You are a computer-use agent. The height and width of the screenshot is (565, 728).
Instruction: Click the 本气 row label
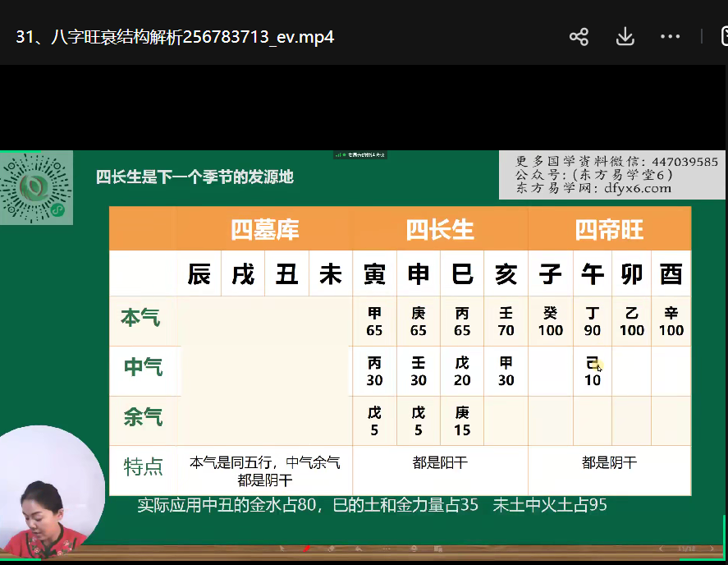pyautogui.click(x=141, y=319)
